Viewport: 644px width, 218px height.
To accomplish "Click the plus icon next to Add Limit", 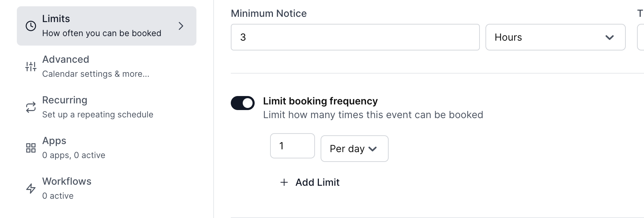I will [283, 182].
